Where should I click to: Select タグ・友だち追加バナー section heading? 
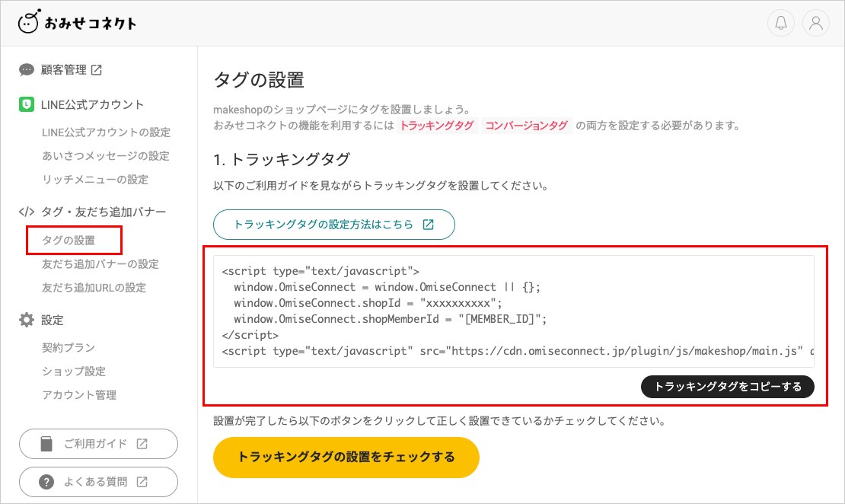coord(104,212)
